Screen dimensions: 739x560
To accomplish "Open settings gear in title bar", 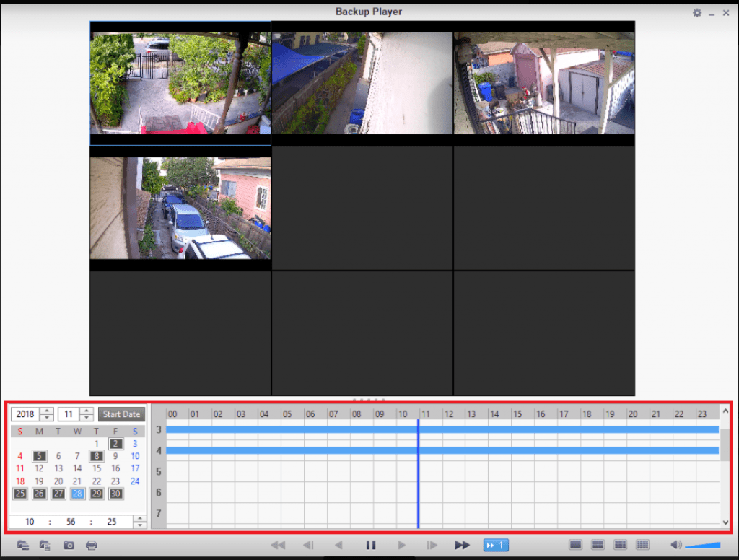I will pyautogui.click(x=696, y=13).
